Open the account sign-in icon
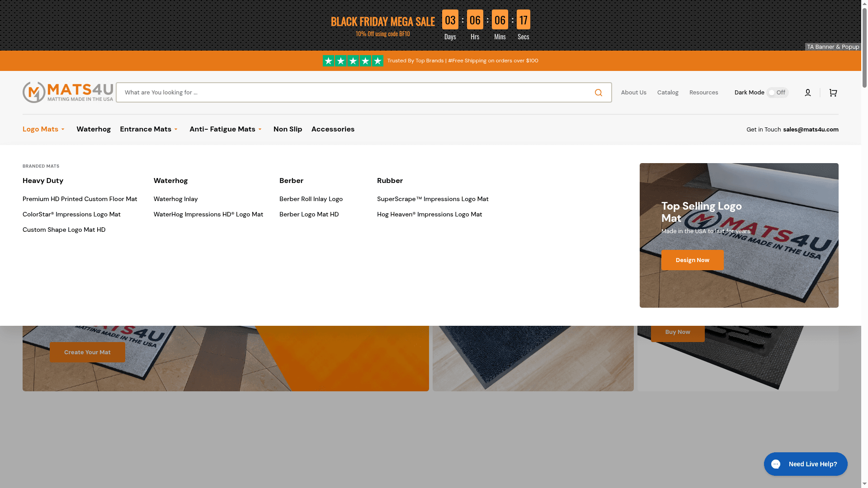 tap(807, 92)
